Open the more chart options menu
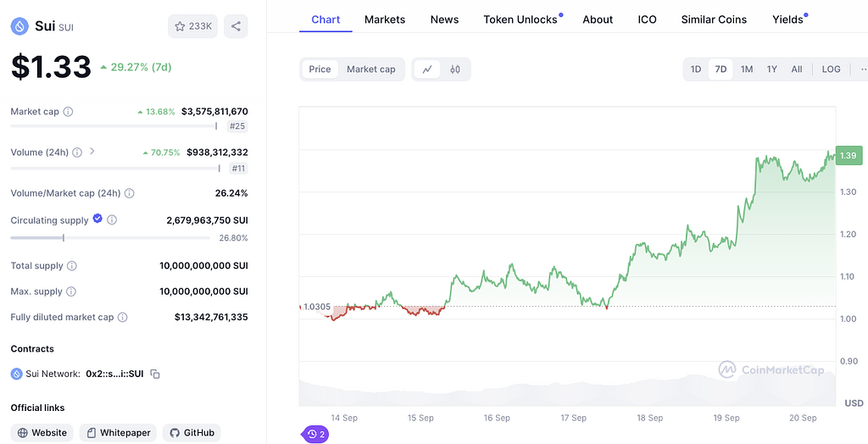The width and height of the screenshot is (868, 444). tap(862, 69)
